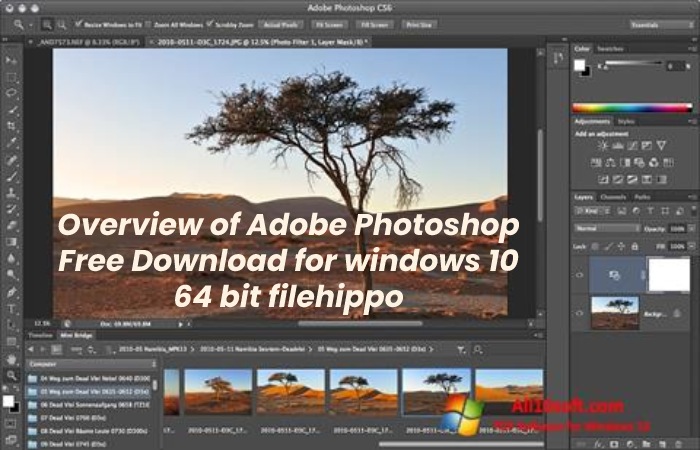Screen dimensions: 700x450
Task: Add a Vibrance adjustment
Action: coord(661,146)
